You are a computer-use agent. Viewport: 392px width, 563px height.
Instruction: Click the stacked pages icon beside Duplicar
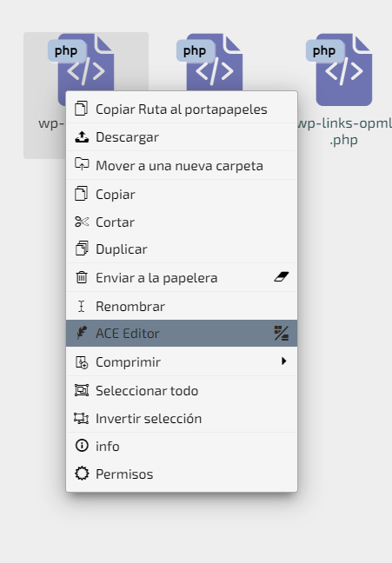(82, 248)
